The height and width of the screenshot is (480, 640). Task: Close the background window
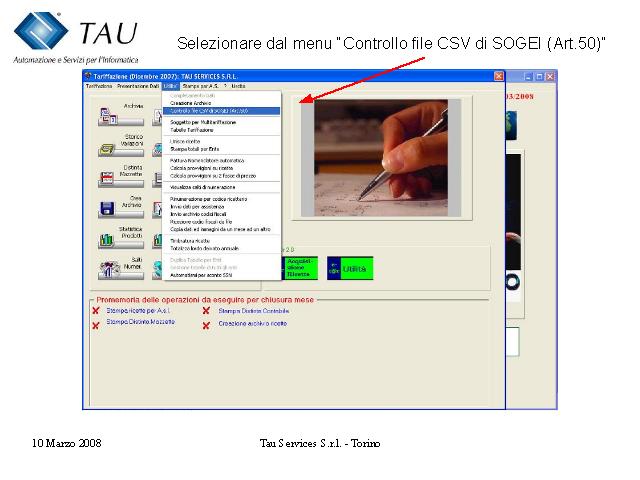pos(550,76)
